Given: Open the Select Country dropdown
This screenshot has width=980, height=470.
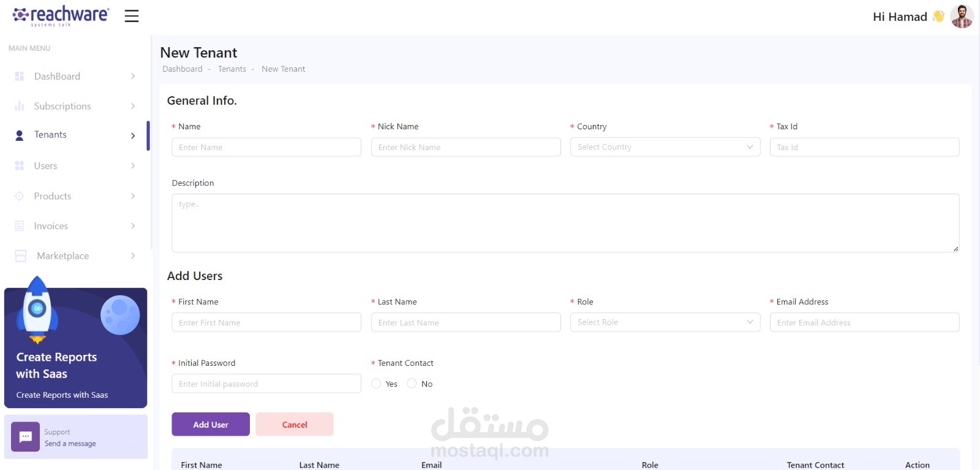Looking at the screenshot, I should 665,147.
